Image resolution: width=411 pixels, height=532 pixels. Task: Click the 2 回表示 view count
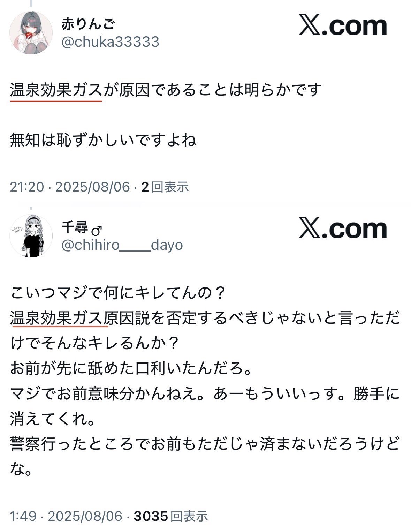click(165, 187)
